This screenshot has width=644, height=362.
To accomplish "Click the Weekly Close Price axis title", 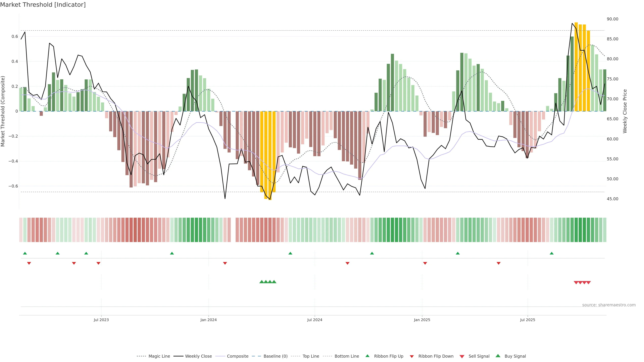I will point(625,111).
